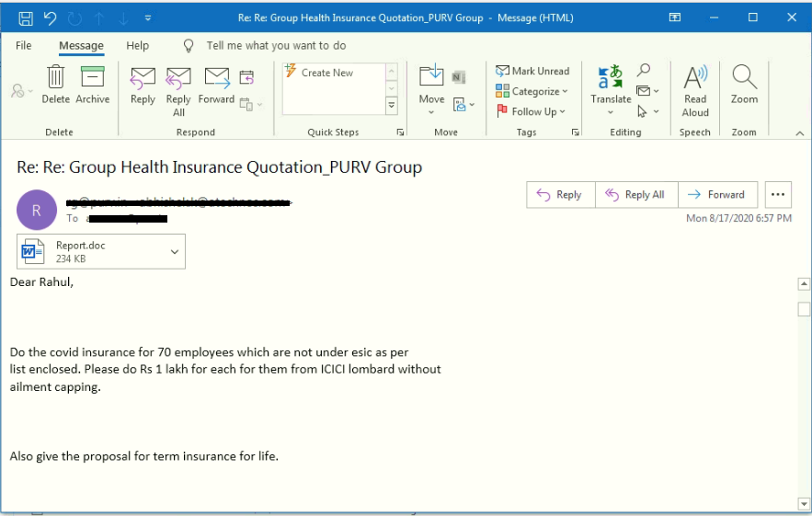Open the File menu tab
812x516 pixels.
pos(24,45)
